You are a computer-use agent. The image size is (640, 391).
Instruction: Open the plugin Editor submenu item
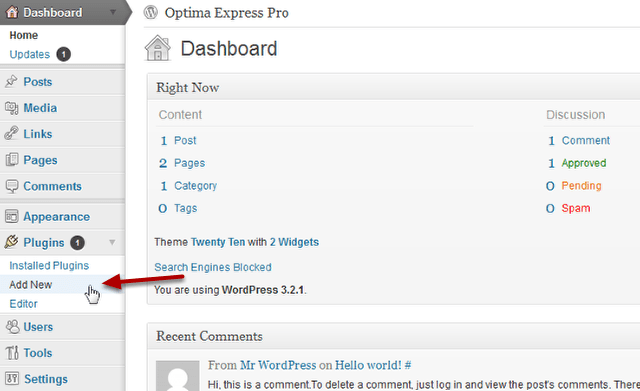[23, 304]
